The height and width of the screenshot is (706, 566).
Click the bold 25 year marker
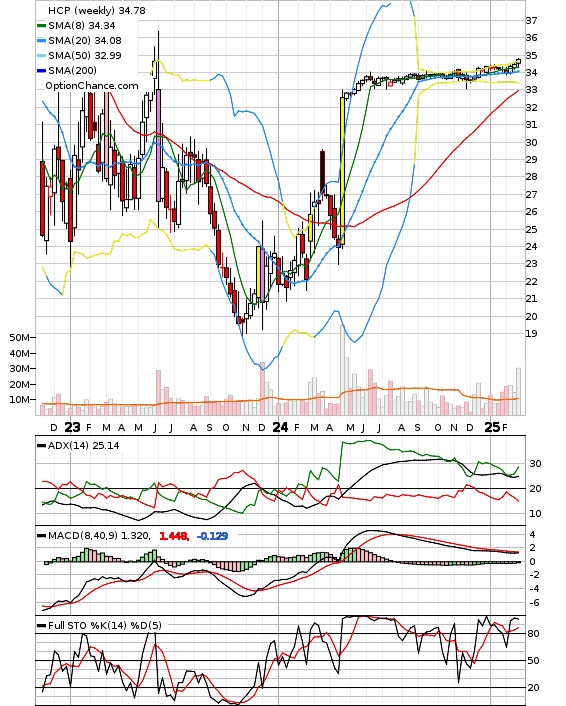point(492,427)
